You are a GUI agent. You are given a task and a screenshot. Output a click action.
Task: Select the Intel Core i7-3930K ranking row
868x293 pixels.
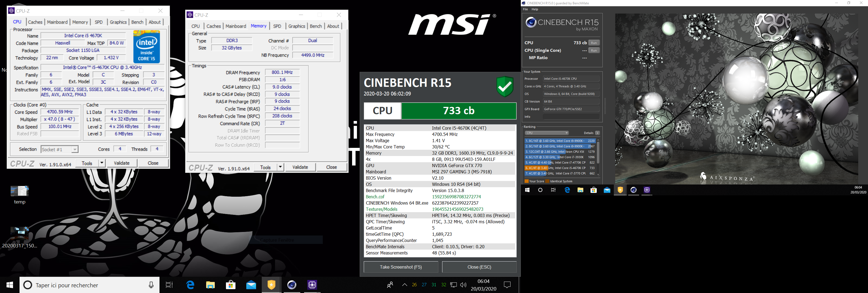(560, 157)
